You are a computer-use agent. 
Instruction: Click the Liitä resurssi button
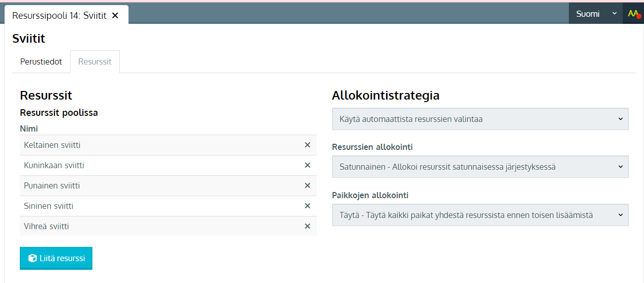tap(56, 258)
